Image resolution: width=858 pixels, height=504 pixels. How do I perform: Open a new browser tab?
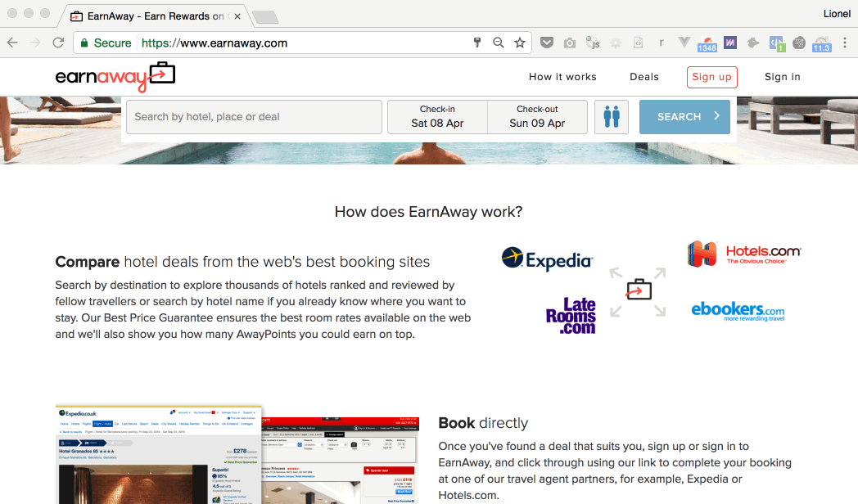266,17
